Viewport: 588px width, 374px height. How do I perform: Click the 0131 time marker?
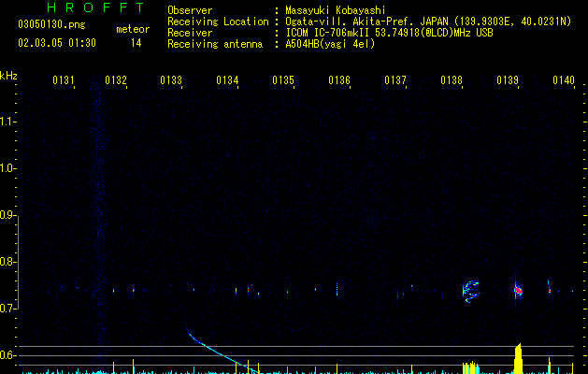point(64,80)
